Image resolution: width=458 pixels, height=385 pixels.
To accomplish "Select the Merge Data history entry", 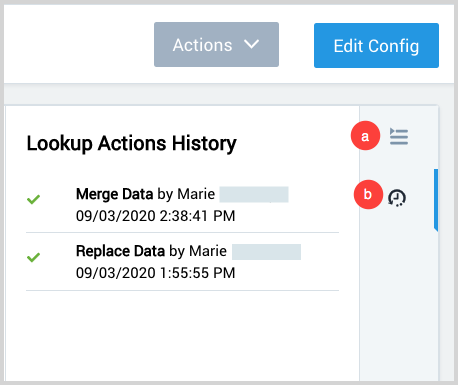I will tap(182, 205).
